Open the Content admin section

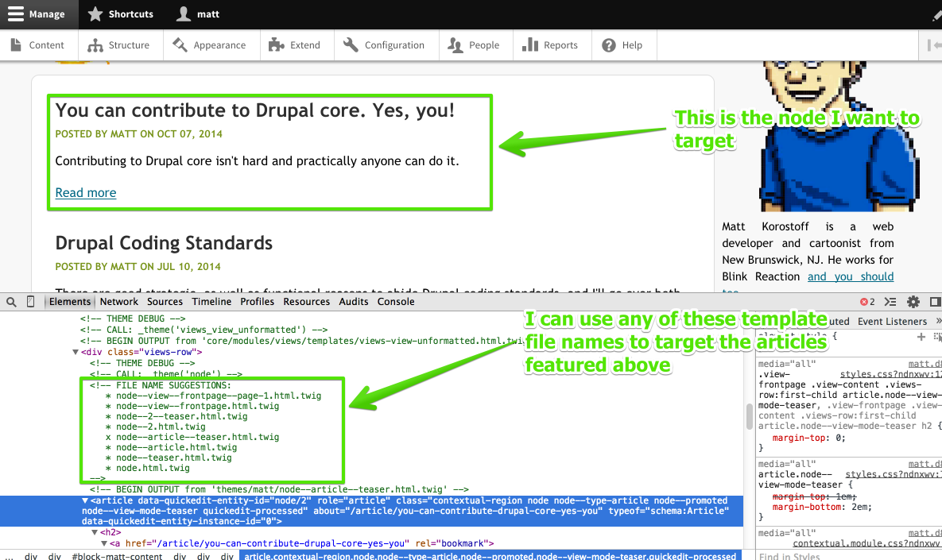[38, 45]
